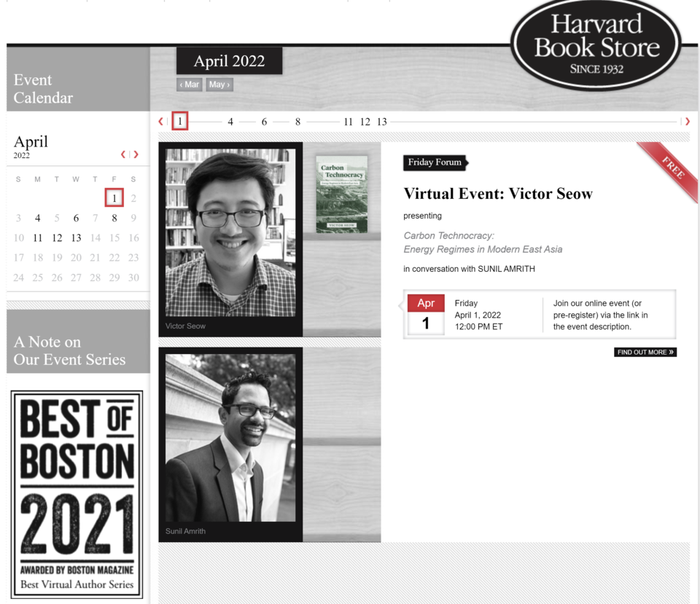Screen dimensions: 700x604
Task: Click 'Join our online event' description text
Action: [x=600, y=315]
